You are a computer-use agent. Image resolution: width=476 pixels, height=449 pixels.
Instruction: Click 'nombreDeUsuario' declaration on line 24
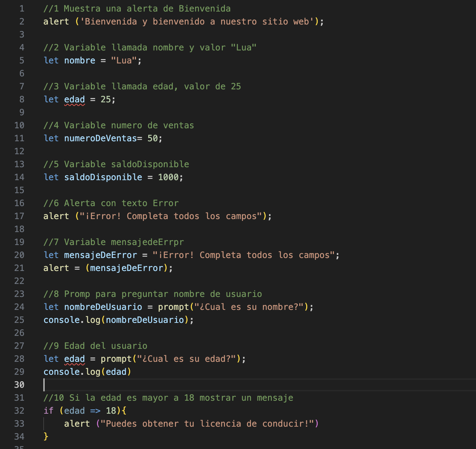103,307
